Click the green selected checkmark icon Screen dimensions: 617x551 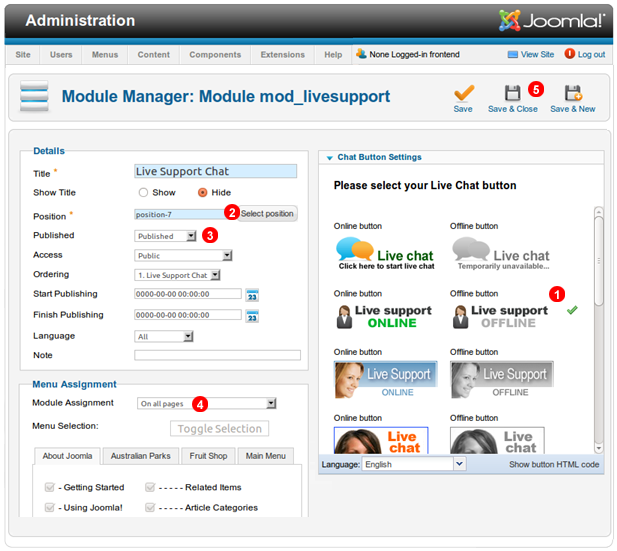coord(572,310)
